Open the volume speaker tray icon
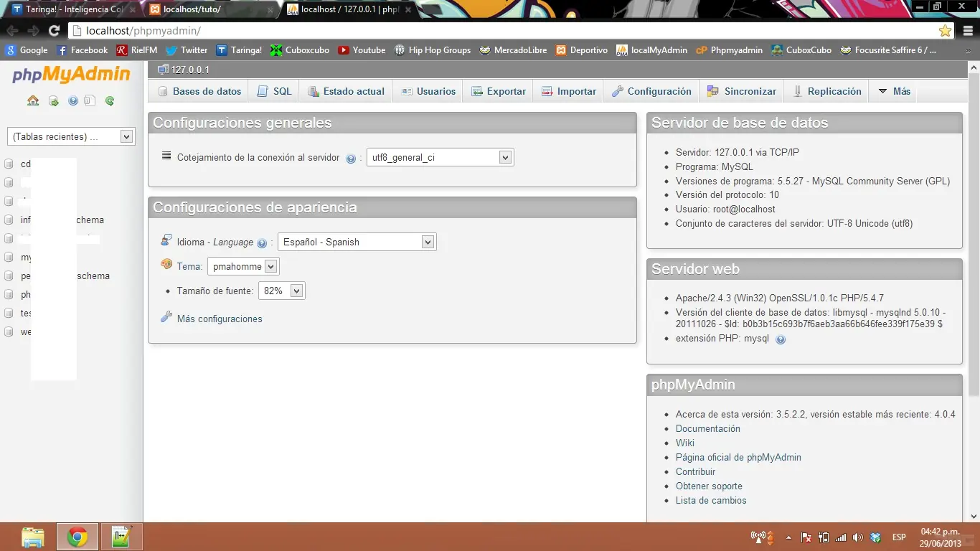 [859, 537]
